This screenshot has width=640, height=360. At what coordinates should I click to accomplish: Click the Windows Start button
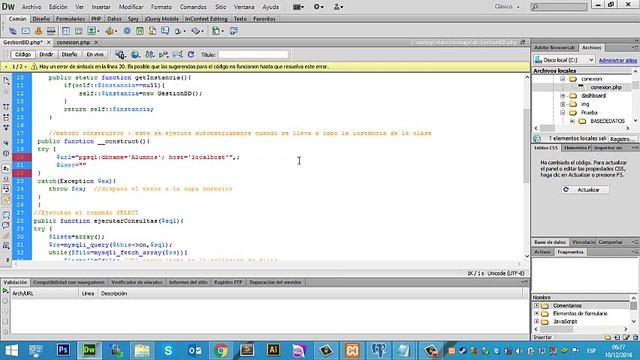coord(11,350)
